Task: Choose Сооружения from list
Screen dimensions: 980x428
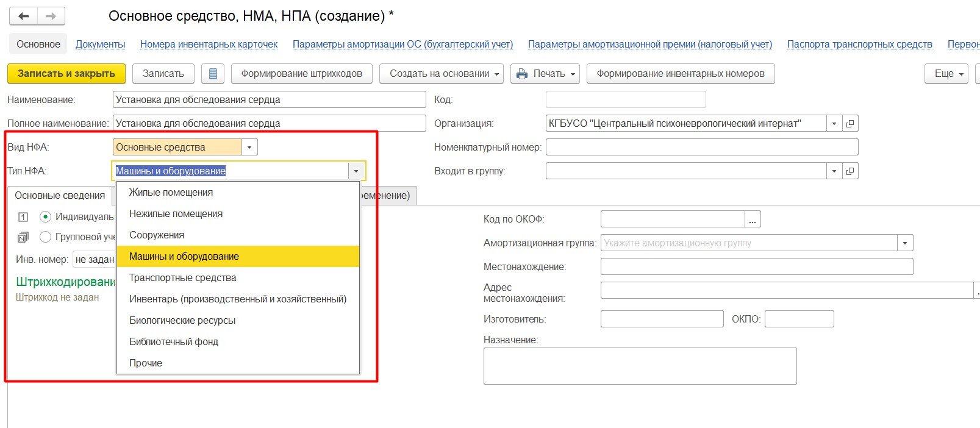Action: pyautogui.click(x=238, y=235)
